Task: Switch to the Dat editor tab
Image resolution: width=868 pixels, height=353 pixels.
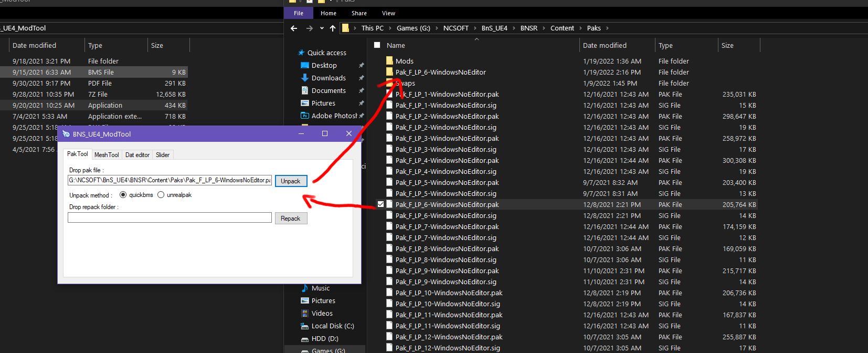Action: tap(137, 155)
